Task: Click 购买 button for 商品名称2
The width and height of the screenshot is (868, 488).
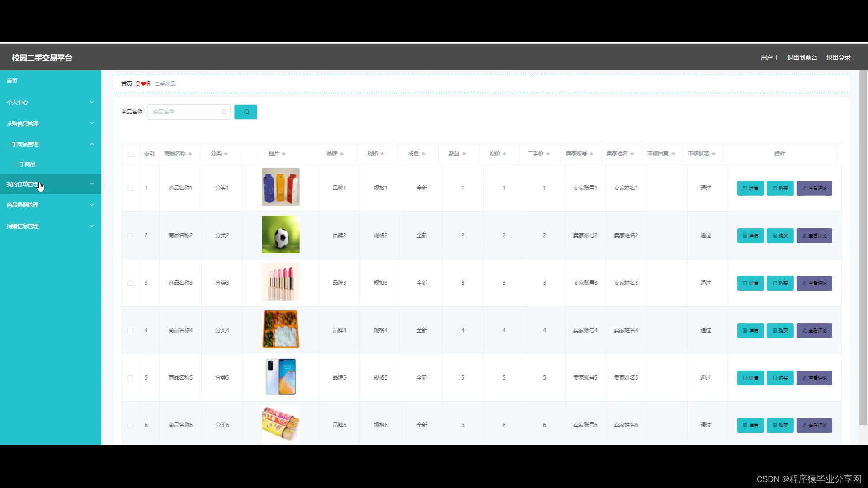Action: coord(780,235)
